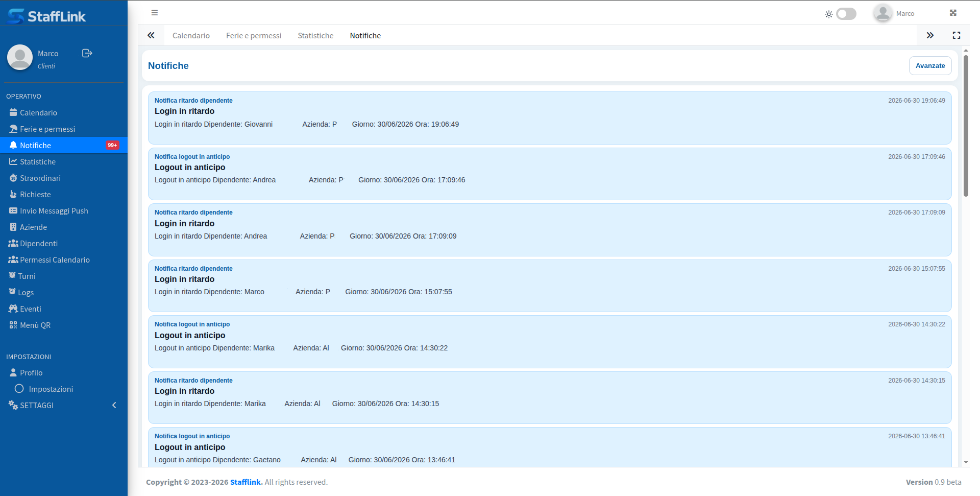980x496 pixels.
Task: Click scrollbar down arrow
Action: (966, 462)
